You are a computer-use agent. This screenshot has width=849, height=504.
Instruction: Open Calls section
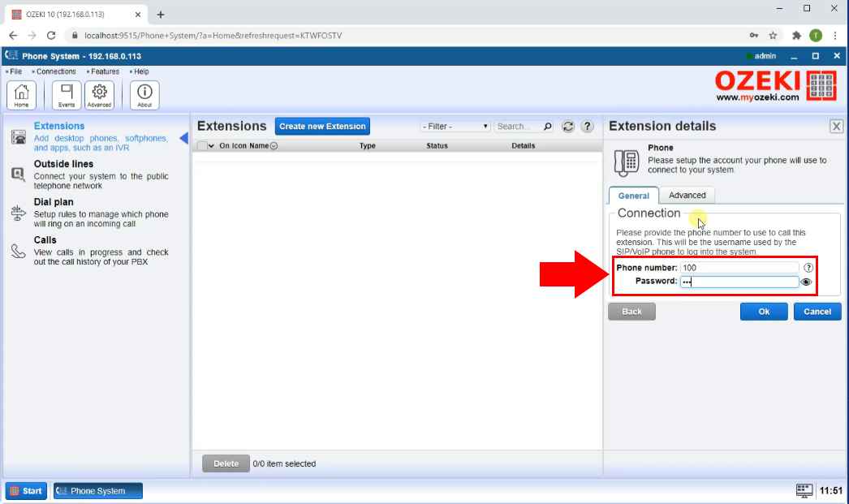(45, 239)
